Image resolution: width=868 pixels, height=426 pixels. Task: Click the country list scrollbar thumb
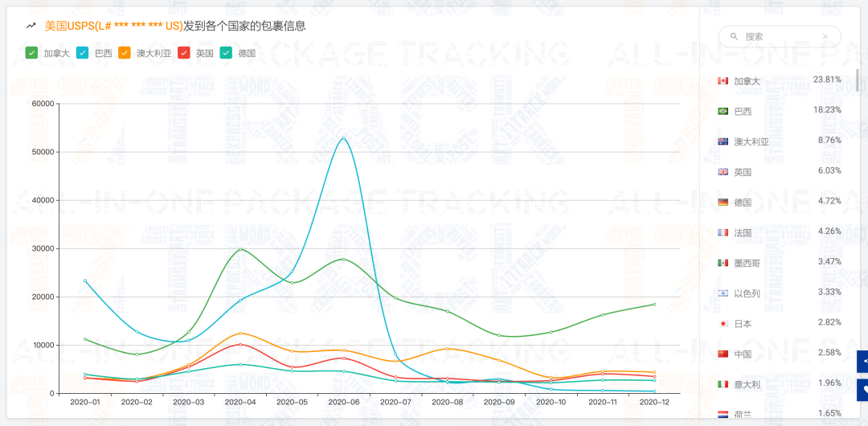[858, 80]
